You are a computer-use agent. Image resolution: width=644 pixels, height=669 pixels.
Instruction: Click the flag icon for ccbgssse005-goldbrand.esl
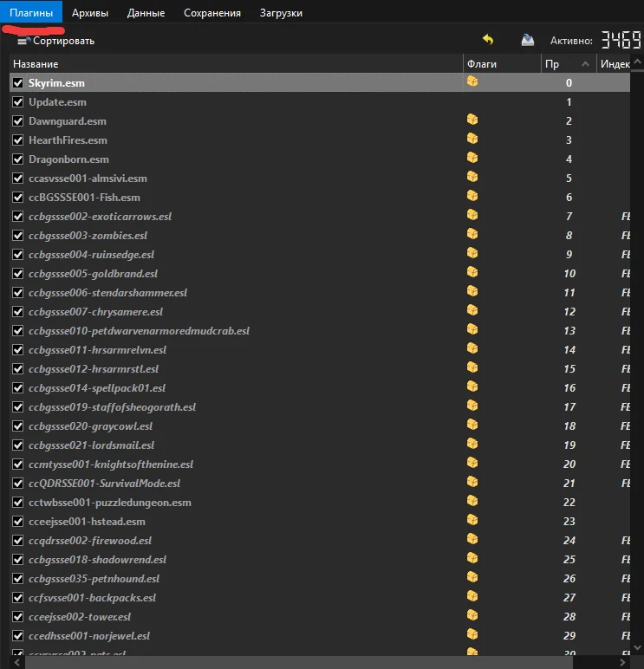pyautogui.click(x=472, y=272)
